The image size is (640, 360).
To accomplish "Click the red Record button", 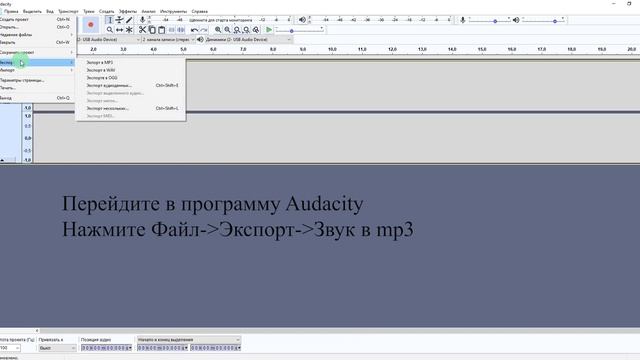I will [91, 24].
